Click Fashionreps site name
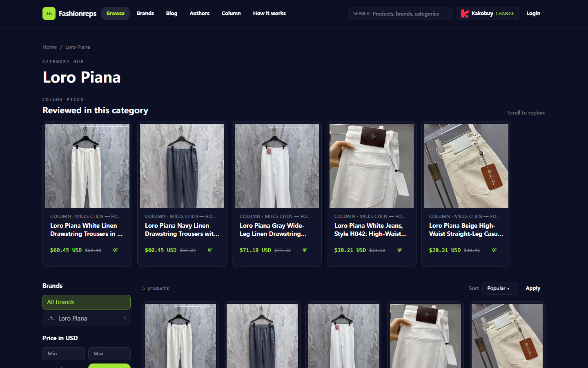Viewport: 588px width, 368px height. click(78, 13)
